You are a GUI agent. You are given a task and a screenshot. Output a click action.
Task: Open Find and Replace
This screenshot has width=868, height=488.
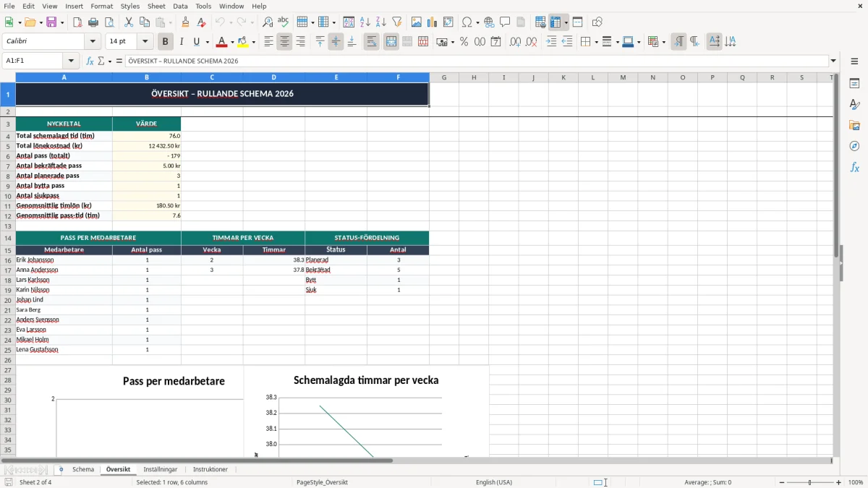[x=268, y=22]
